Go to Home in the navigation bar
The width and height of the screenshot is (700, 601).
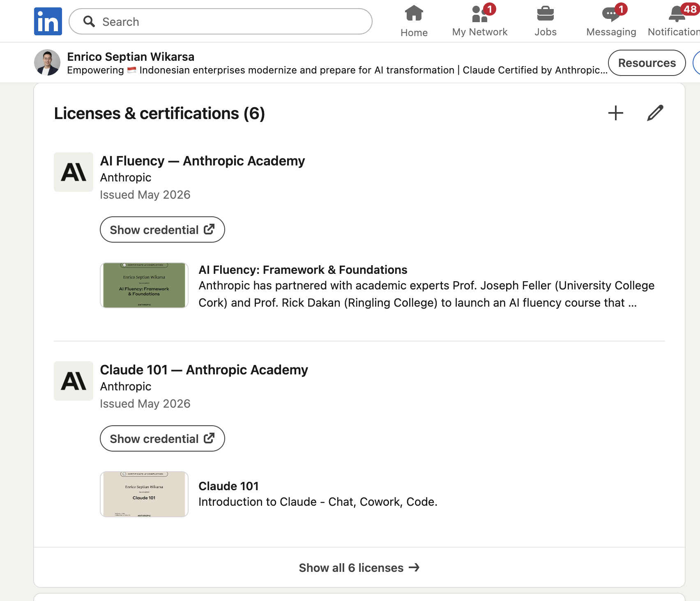pos(414,21)
